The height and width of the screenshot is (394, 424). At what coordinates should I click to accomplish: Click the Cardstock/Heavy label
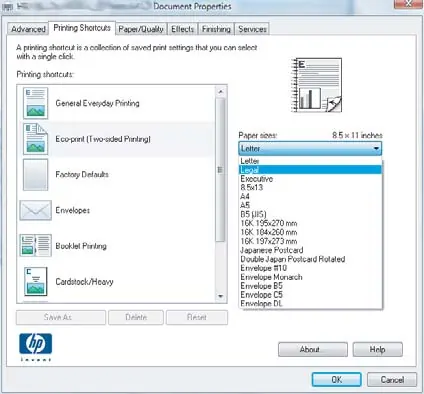click(84, 282)
